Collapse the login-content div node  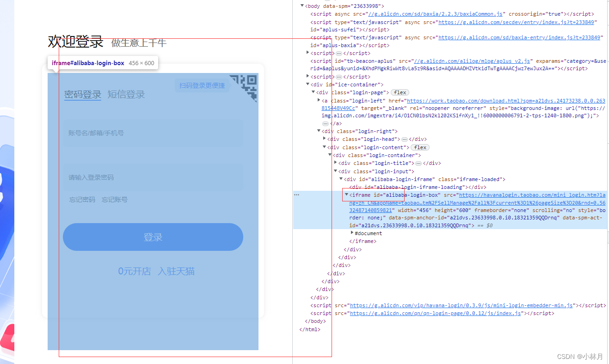[x=325, y=147]
